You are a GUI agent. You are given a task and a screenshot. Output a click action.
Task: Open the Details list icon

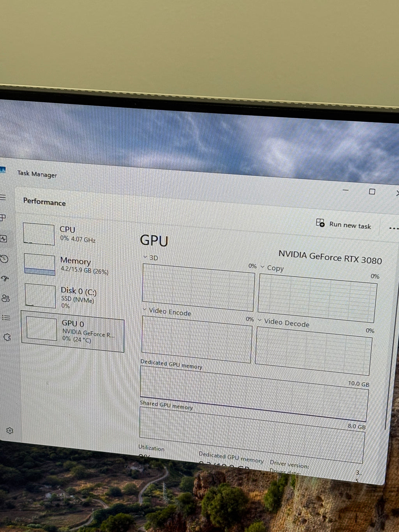6,318
